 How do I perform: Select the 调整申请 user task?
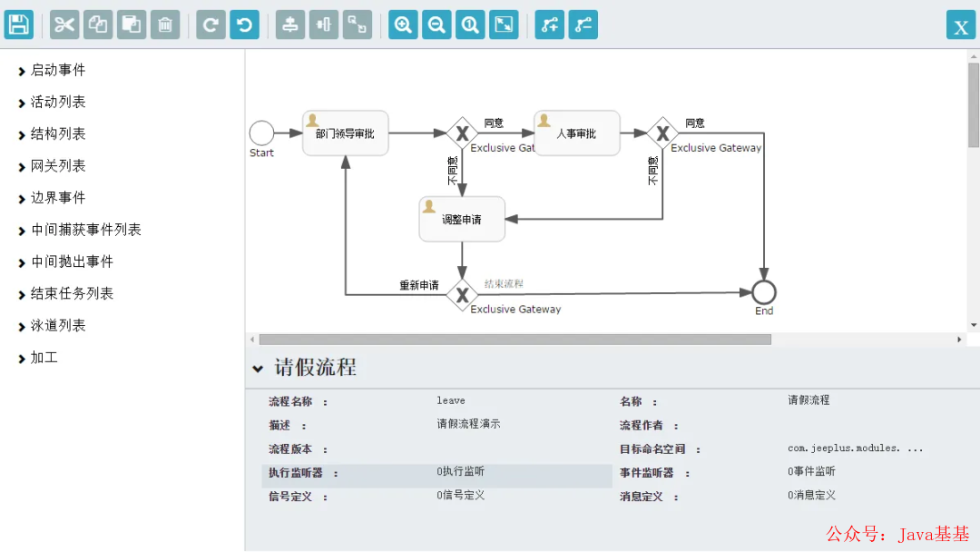point(462,220)
